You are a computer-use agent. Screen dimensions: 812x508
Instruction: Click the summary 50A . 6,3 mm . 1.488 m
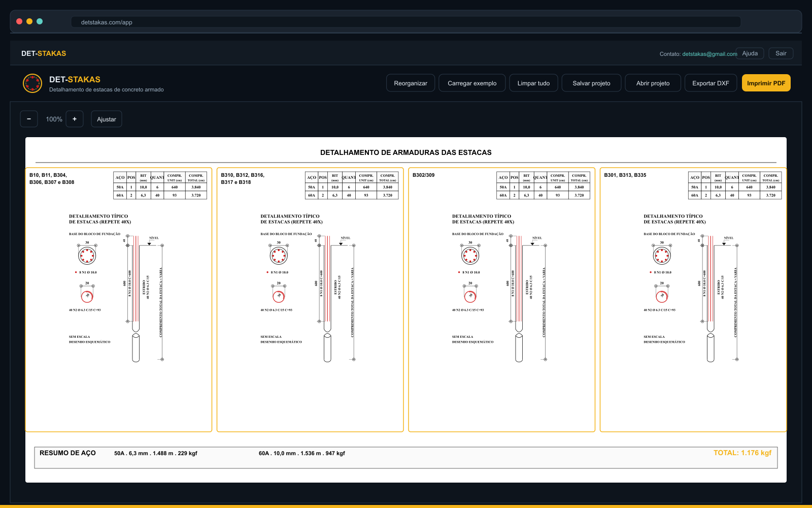coord(156,453)
